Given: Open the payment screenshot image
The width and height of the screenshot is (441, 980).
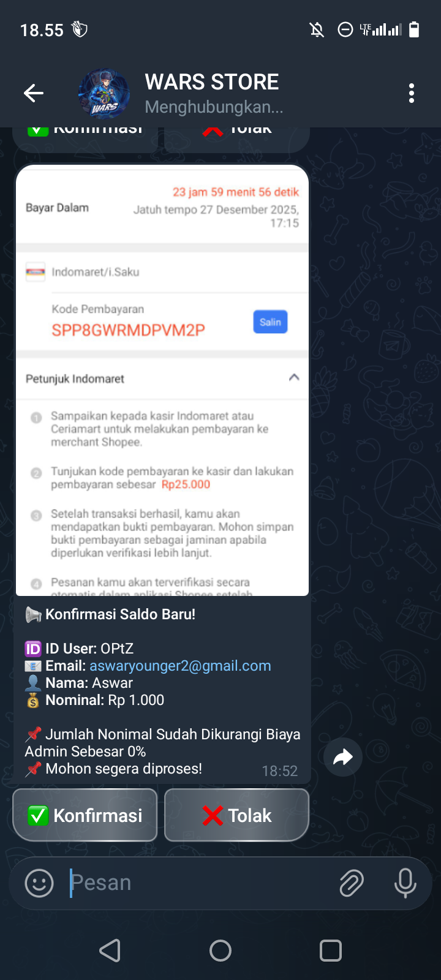Looking at the screenshot, I should (x=162, y=380).
